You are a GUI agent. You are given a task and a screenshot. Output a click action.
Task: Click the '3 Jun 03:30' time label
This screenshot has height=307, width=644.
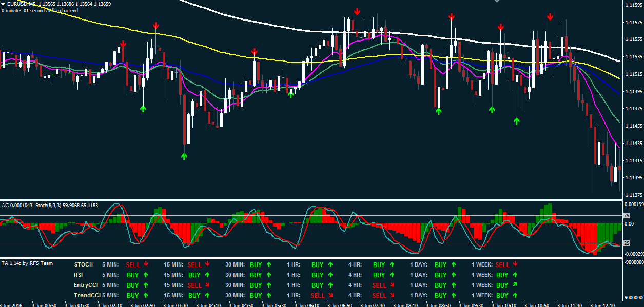pos(176,304)
